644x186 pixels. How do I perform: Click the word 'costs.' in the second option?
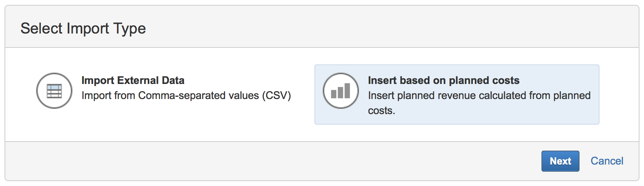(381, 111)
